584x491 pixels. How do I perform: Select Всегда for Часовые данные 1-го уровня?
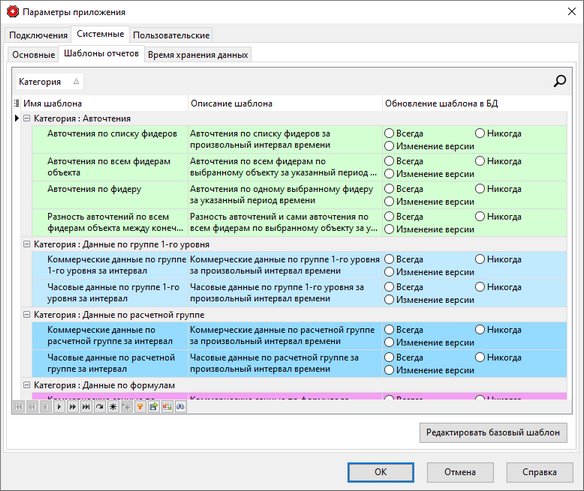click(389, 286)
